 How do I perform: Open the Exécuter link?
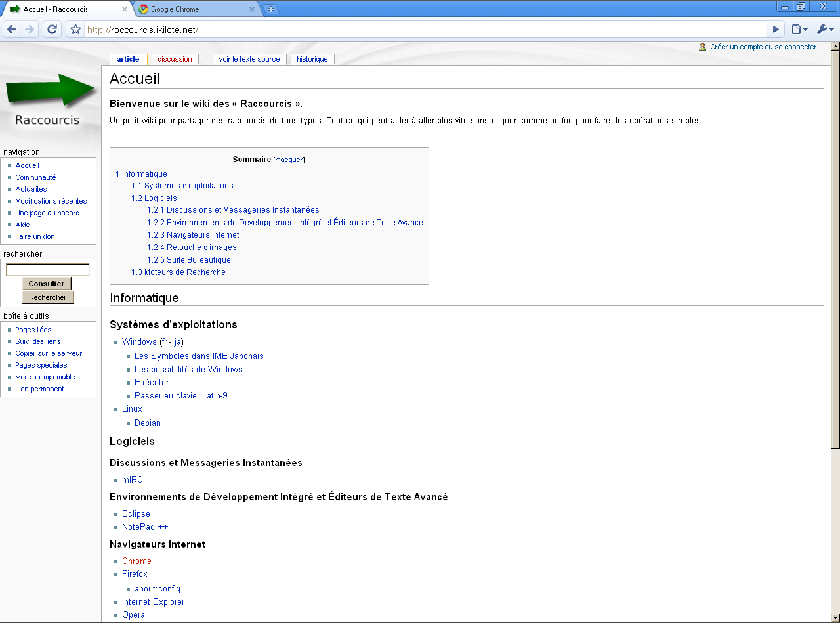point(152,383)
